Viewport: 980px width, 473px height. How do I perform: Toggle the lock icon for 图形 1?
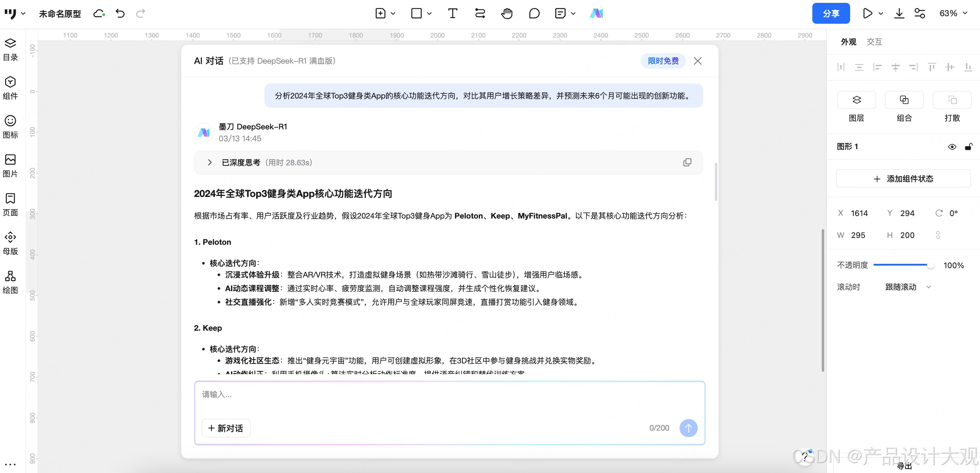pos(968,147)
